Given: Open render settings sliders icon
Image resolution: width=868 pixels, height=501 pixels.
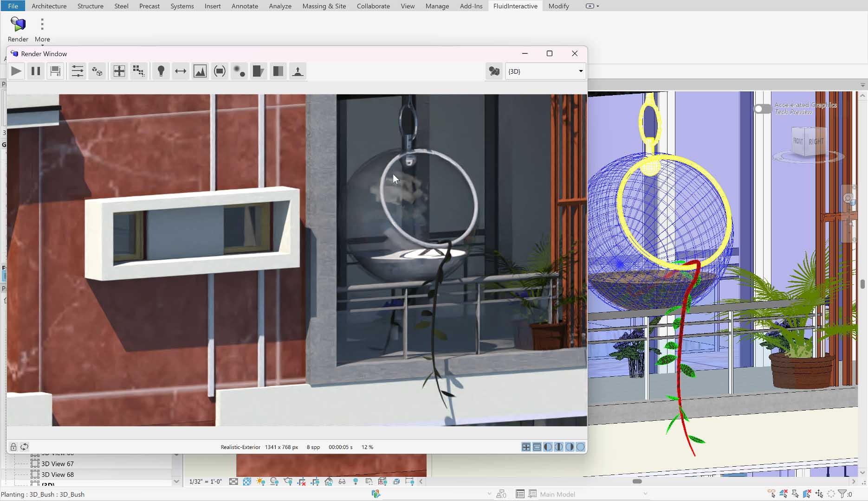Looking at the screenshot, I should pos(78,71).
